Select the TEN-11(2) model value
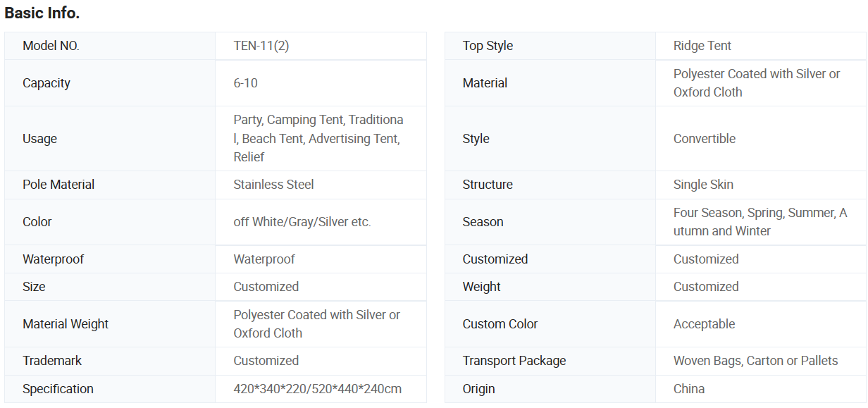The height and width of the screenshot is (408, 868). point(261,46)
